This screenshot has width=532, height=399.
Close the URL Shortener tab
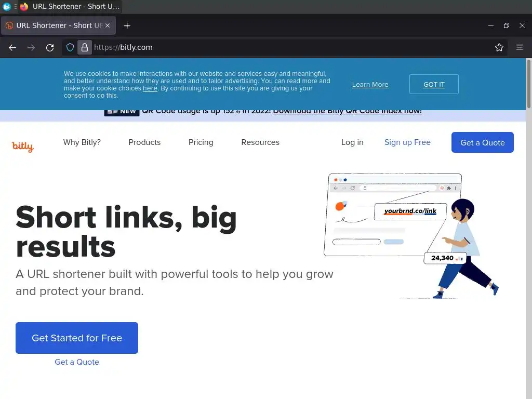tap(108, 25)
